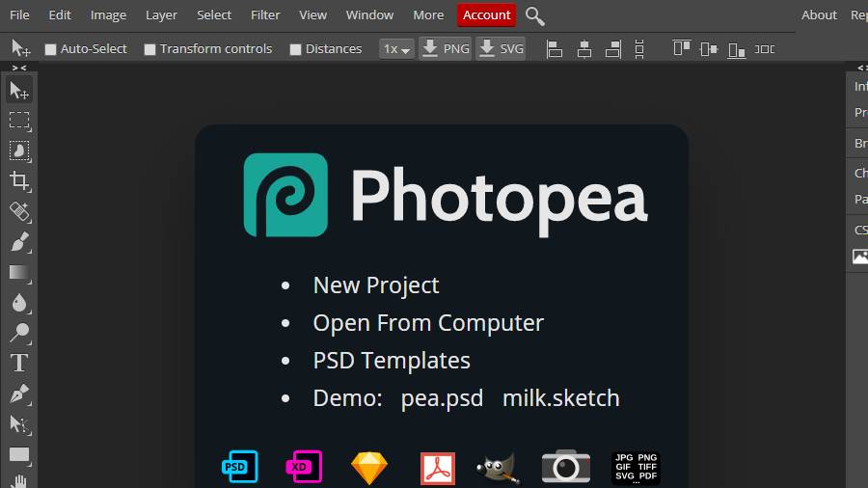Open the image panel icon on right
Image resolution: width=868 pixels, height=488 pixels.
[860, 257]
